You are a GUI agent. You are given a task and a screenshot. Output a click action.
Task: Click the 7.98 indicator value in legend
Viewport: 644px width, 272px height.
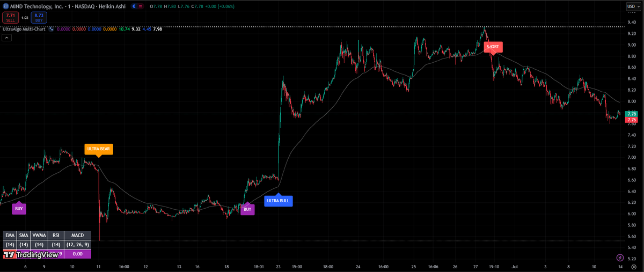158,29
